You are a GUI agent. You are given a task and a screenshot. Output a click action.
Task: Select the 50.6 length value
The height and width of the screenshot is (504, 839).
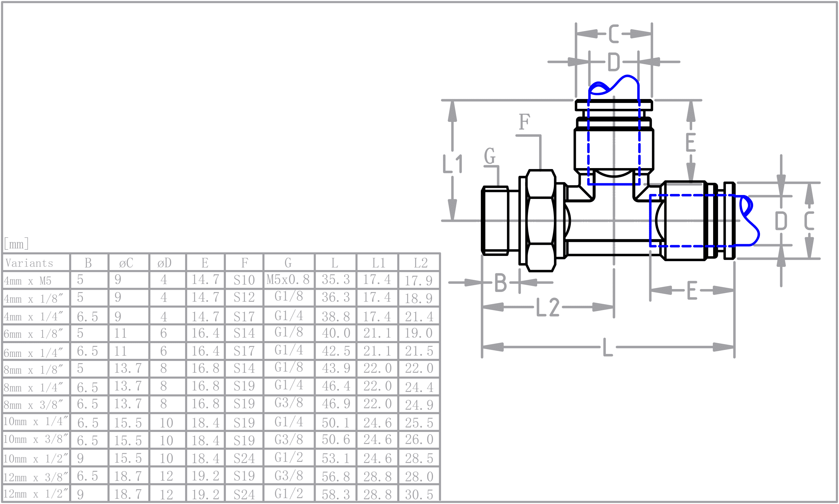(336, 439)
